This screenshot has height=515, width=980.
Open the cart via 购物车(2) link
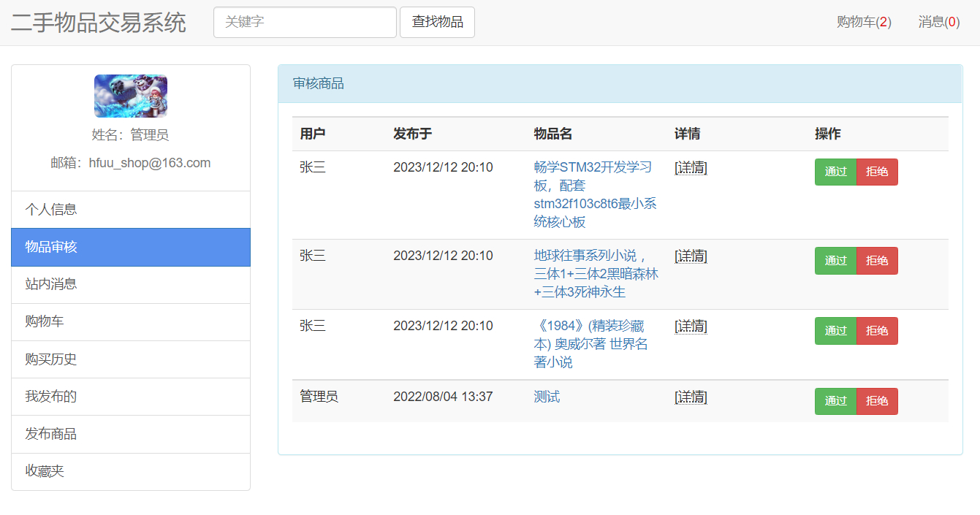click(863, 22)
